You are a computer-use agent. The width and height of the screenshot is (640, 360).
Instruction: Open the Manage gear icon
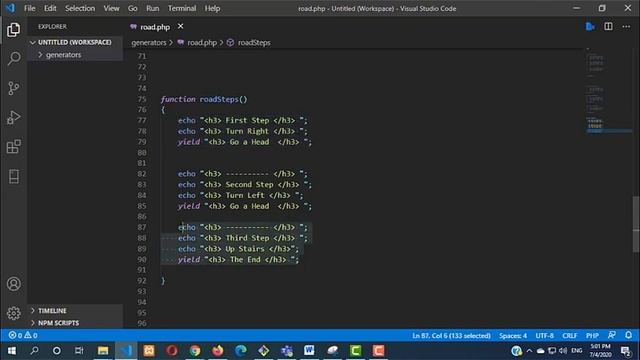(13, 313)
